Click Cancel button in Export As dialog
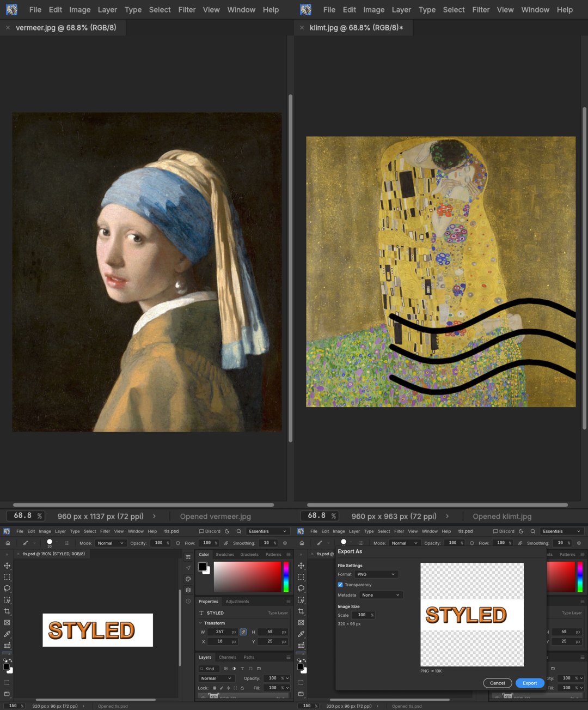Screen dimensions: 588x710 click(498, 683)
